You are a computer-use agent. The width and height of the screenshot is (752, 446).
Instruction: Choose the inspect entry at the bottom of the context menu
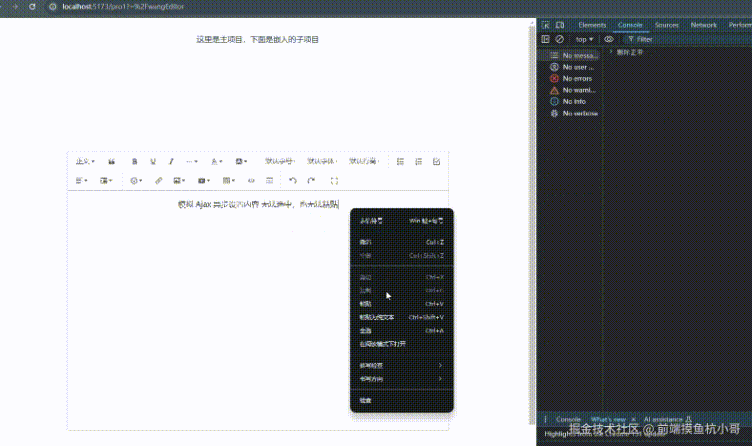(x=401, y=401)
